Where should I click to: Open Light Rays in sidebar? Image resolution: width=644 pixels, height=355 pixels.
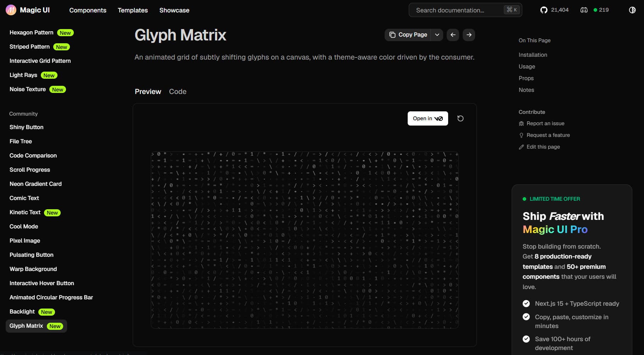[x=23, y=75]
